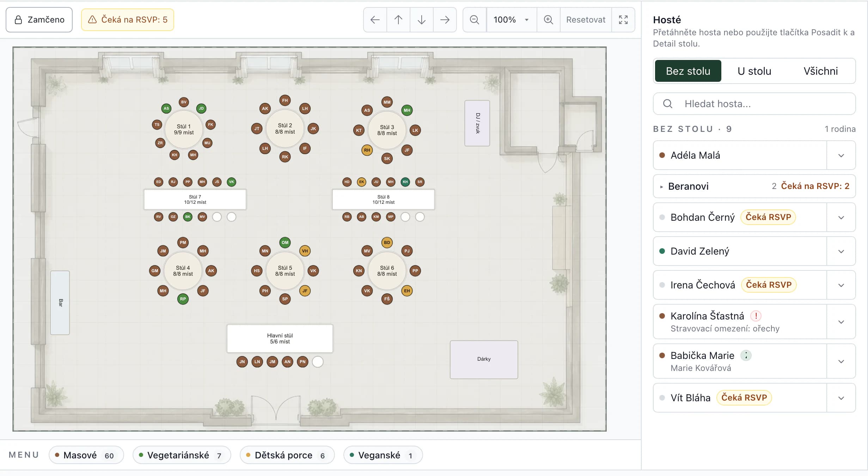Toggle the Zamčeno lock button

click(39, 20)
